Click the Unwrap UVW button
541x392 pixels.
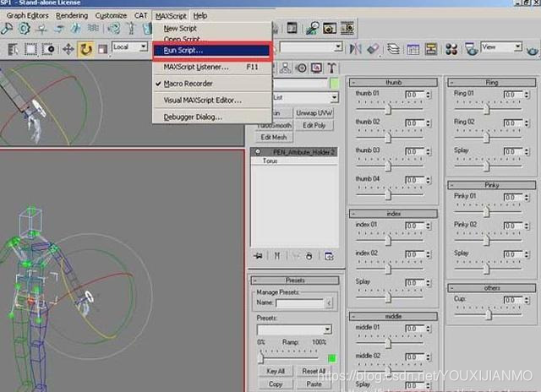(314, 113)
